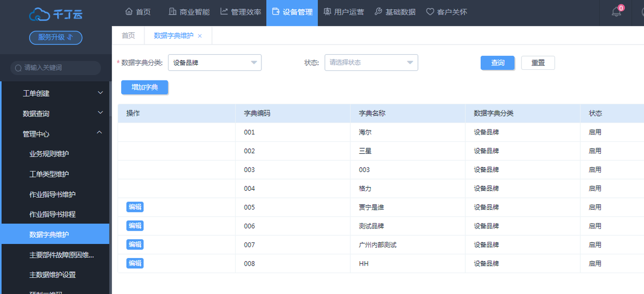The image size is (644, 294).
Task: Click 编辑 for row 006
Action: [135, 225]
